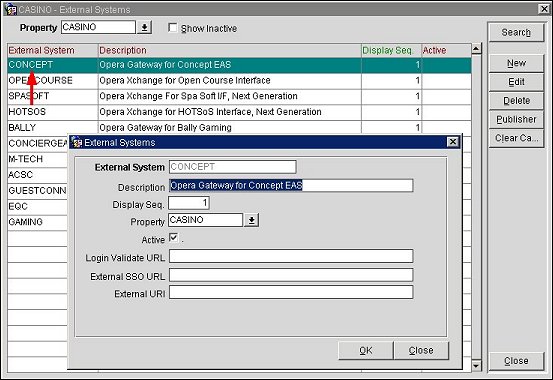Click the Delete button
Screen dimensions: 553x380
[516, 101]
